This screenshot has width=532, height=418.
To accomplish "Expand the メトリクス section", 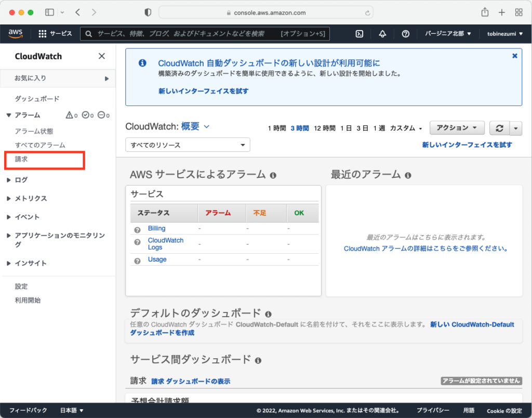I will coord(9,198).
